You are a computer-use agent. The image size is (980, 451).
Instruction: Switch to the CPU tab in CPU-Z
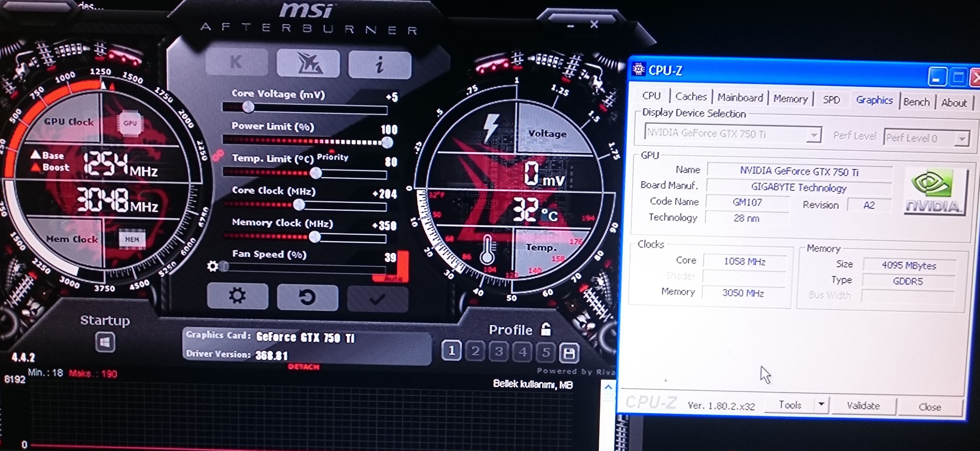[x=651, y=95]
